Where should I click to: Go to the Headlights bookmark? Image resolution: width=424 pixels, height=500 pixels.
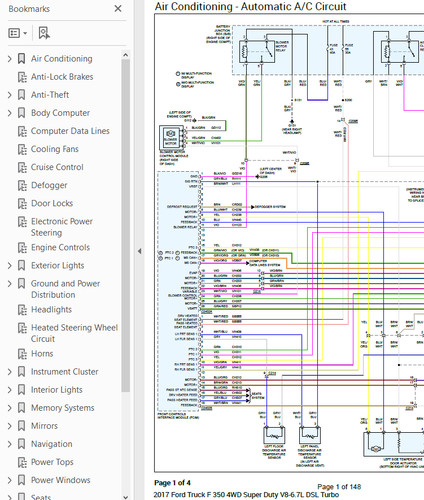[x=51, y=309]
